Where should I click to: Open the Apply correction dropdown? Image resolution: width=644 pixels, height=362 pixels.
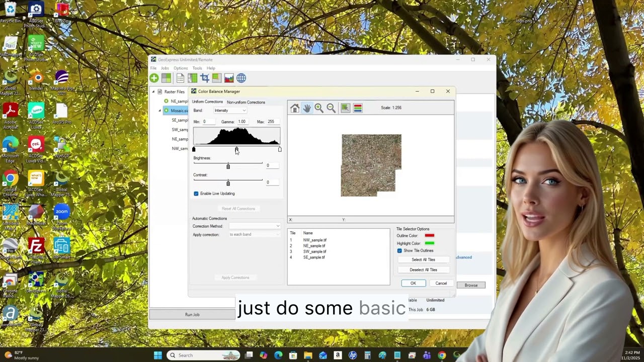click(255, 234)
